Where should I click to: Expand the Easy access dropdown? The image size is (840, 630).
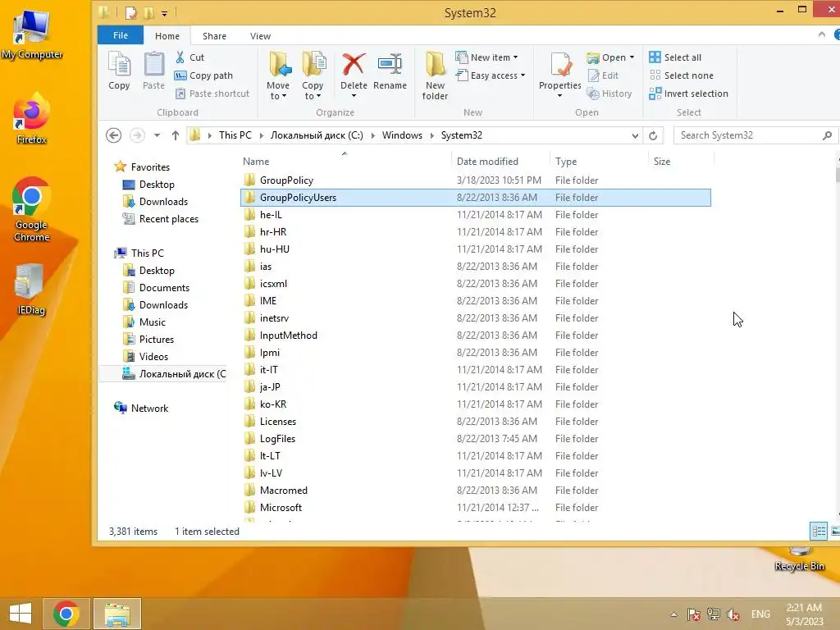[x=523, y=75]
